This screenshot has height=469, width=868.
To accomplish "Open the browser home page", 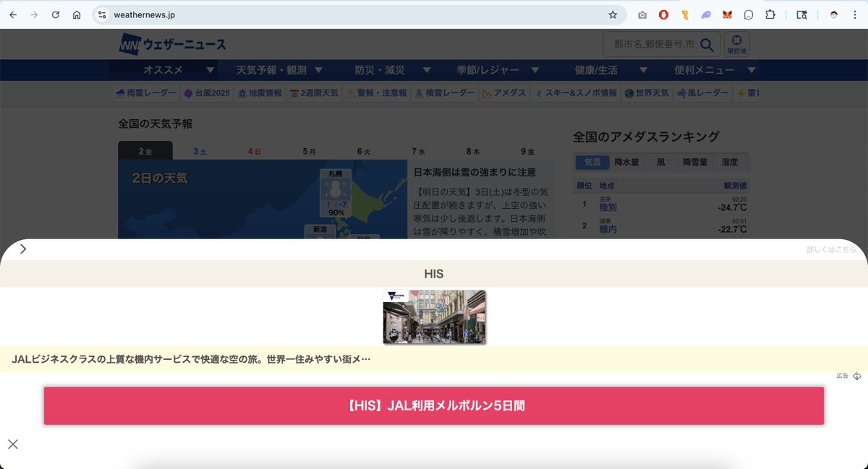I will tap(77, 14).
